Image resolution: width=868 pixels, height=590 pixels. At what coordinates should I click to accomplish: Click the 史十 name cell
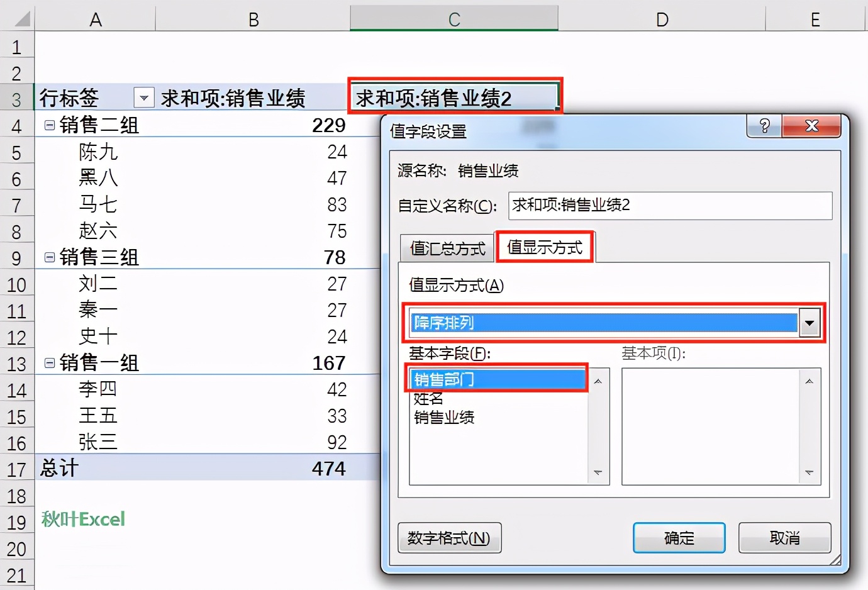click(x=98, y=336)
